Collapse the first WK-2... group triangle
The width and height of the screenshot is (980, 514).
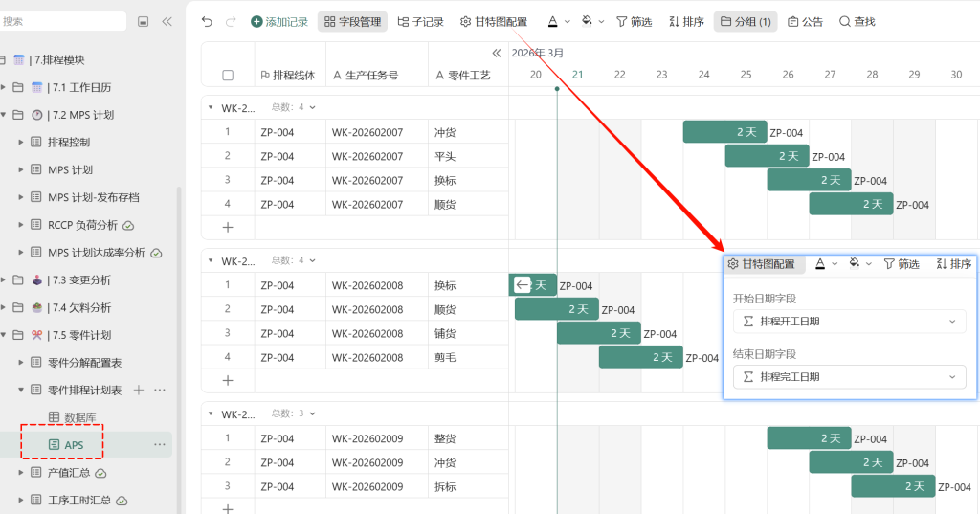211,107
